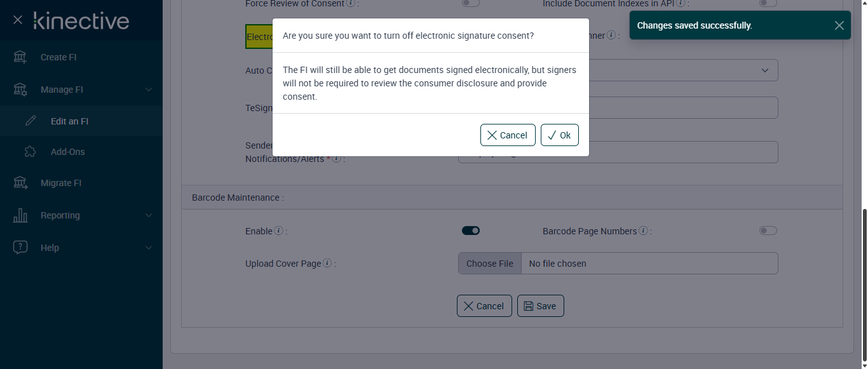The width and height of the screenshot is (868, 369).
Task: Click info icon beside Upload Cover Page
Action: click(x=327, y=264)
